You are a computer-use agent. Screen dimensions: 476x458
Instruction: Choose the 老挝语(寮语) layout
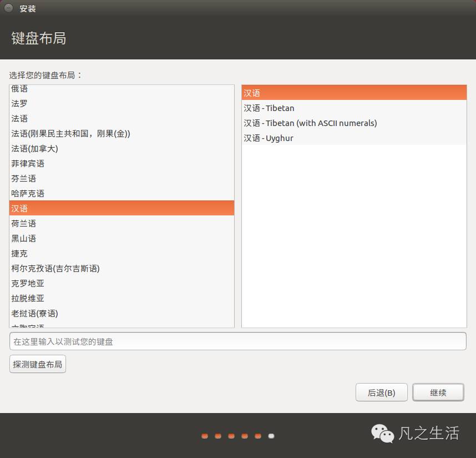31,313
